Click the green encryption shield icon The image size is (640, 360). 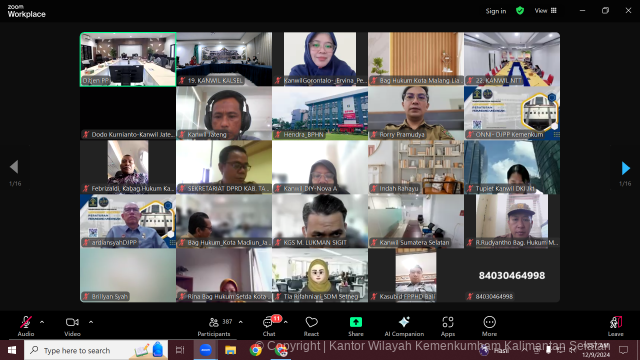(x=520, y=11)
